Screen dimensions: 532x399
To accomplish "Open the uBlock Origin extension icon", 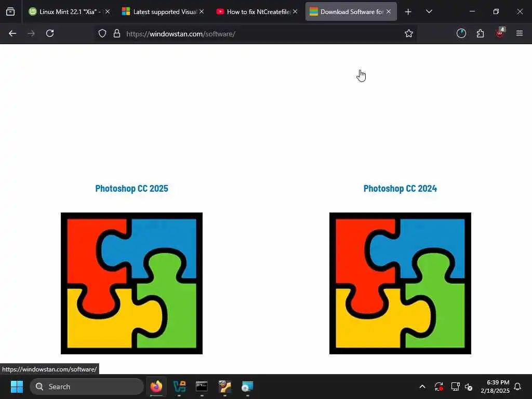I will click(x=500, y=33).
